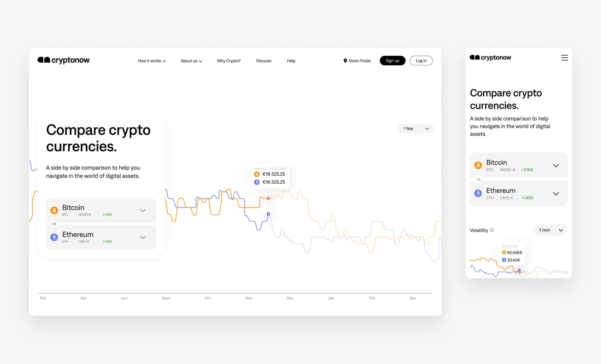Click the Sign up button
The image size is (601, 364).
click(x=392, y=60)
